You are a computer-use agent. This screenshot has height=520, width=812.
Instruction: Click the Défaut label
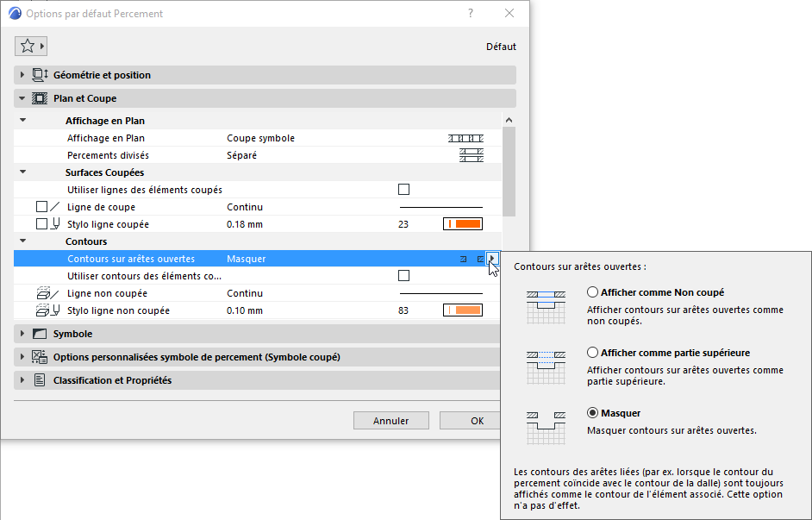click(x=501, y=47)
